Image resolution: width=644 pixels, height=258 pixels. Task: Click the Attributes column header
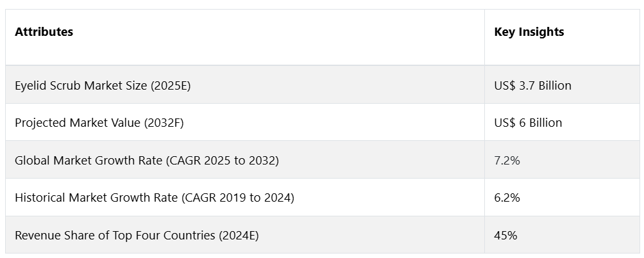pos(245,37)
